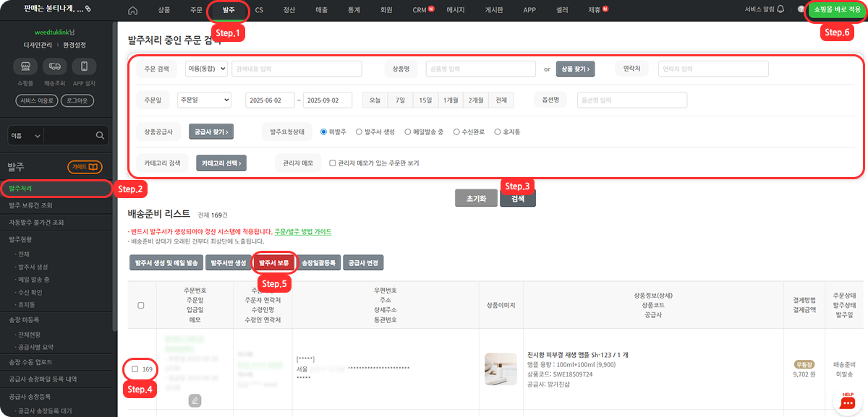The image size is (868, 417).
Task: Click the 로그아웃 button
Action: click(77, 100)
